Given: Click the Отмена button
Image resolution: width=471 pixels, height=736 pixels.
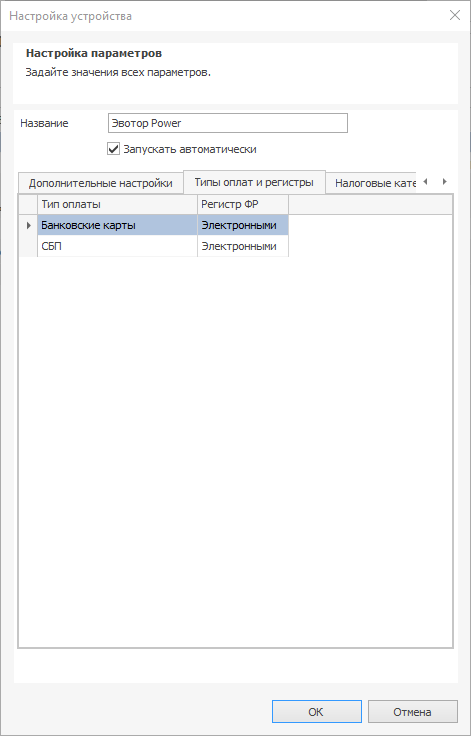Looking at the screenshot, I should (x=412, y=712).
